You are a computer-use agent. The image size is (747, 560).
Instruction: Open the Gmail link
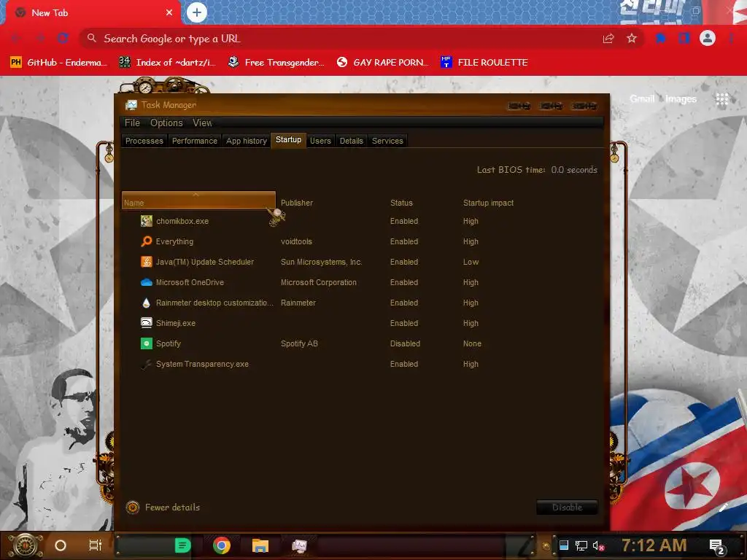tap(642, 98)
